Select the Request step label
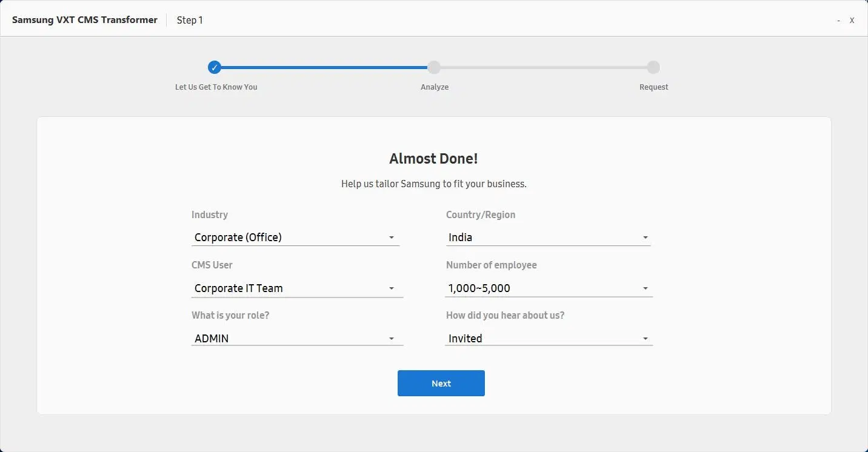The image size is (868, 452). 653,87
